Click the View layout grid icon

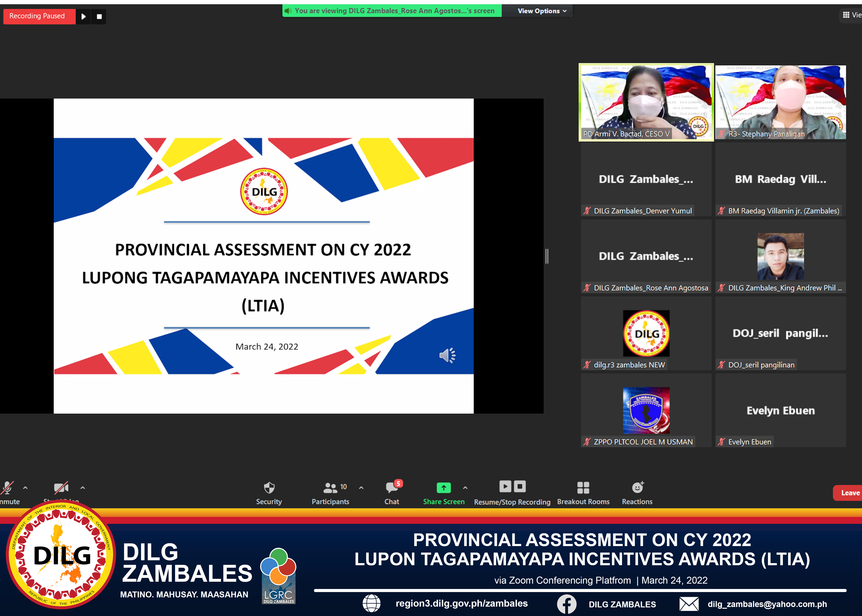tap(846, 15)
